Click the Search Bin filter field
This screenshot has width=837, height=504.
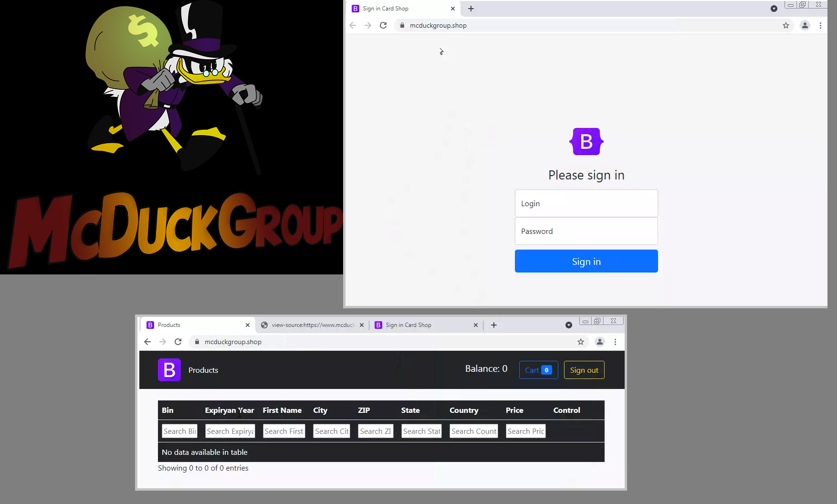pos(179,431)
